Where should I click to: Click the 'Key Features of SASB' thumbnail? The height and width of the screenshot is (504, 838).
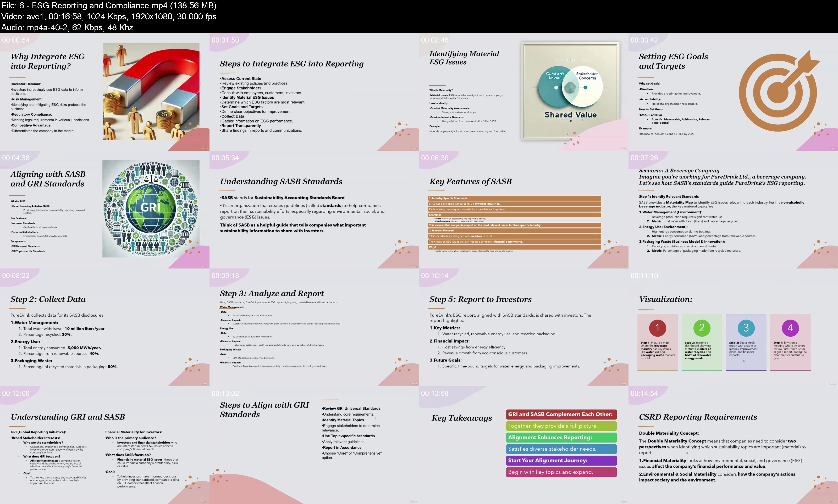524,210
